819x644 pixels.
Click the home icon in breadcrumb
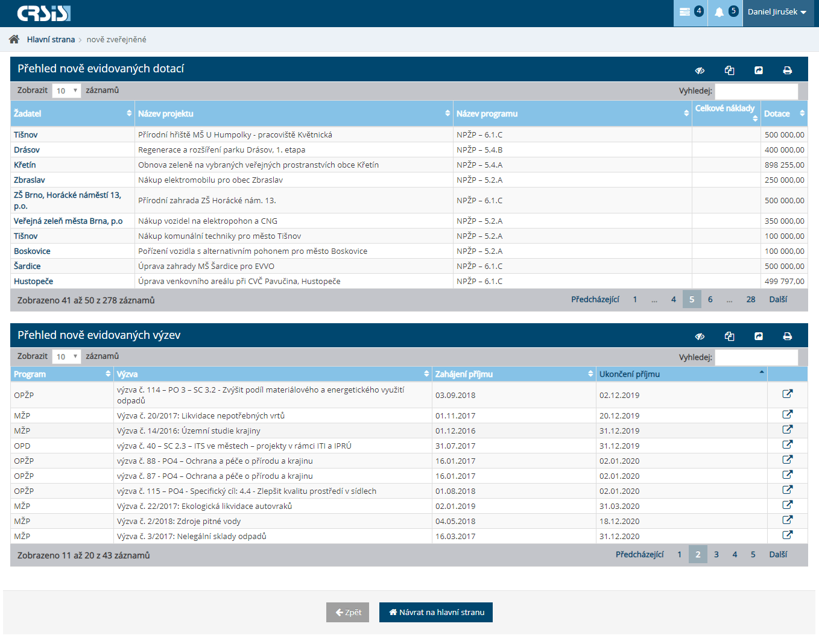14,39
